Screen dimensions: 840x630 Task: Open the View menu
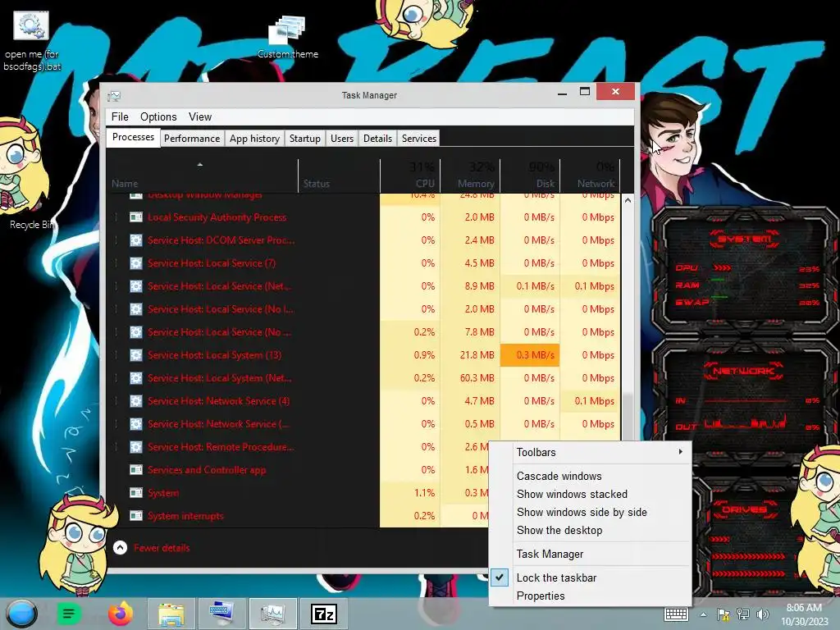pos(200,116)
